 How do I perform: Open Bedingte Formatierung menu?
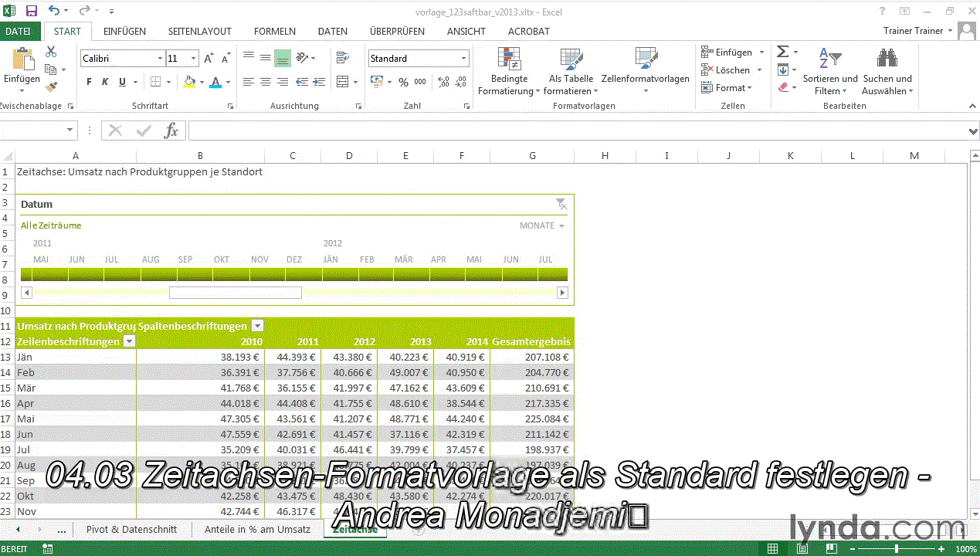click(x=510, y=71)
